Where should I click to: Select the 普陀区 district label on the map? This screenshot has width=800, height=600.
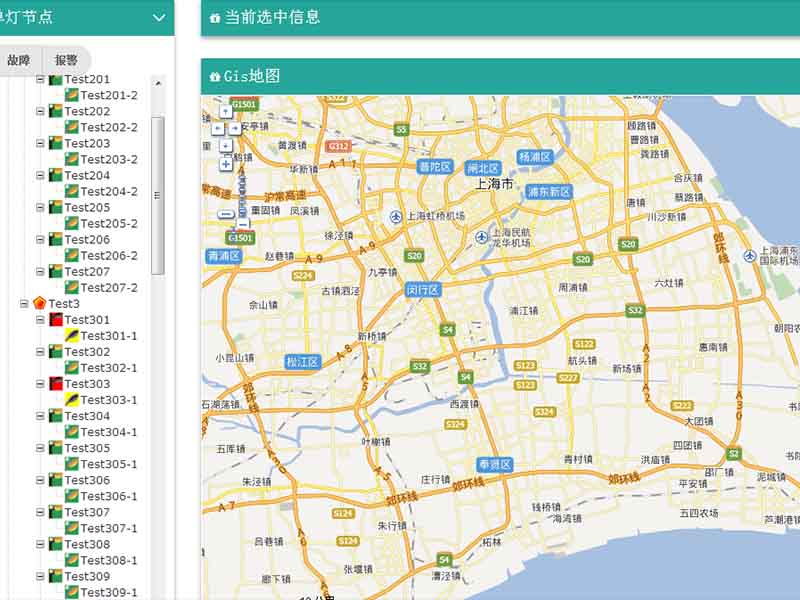point(435,167)
